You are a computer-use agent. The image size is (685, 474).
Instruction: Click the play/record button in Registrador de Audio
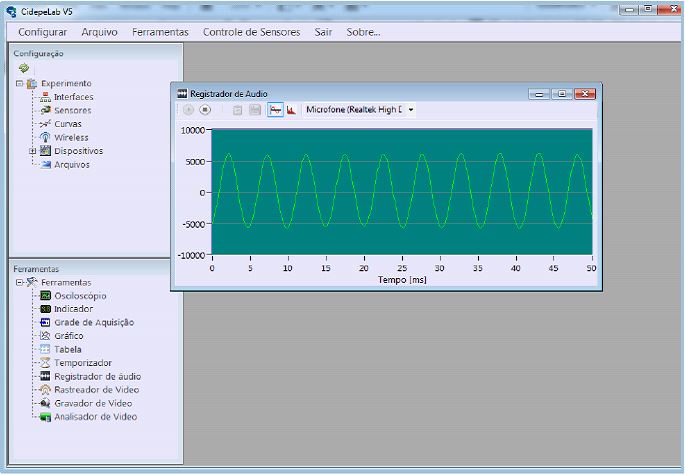[188, 110]
